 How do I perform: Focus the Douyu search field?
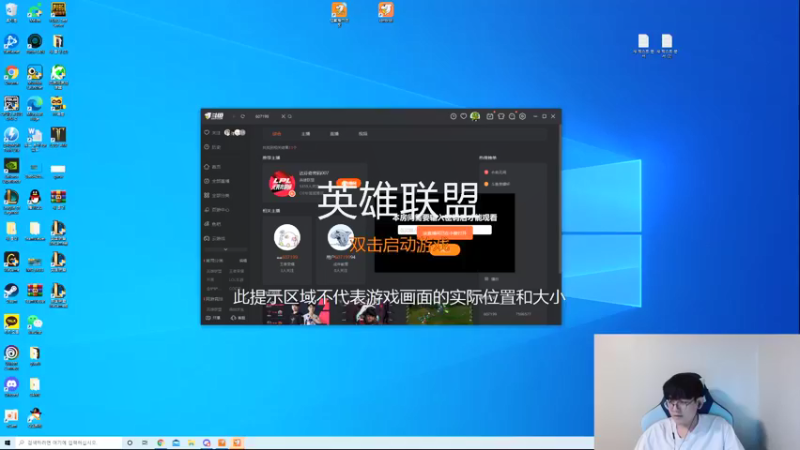(267, 116)
